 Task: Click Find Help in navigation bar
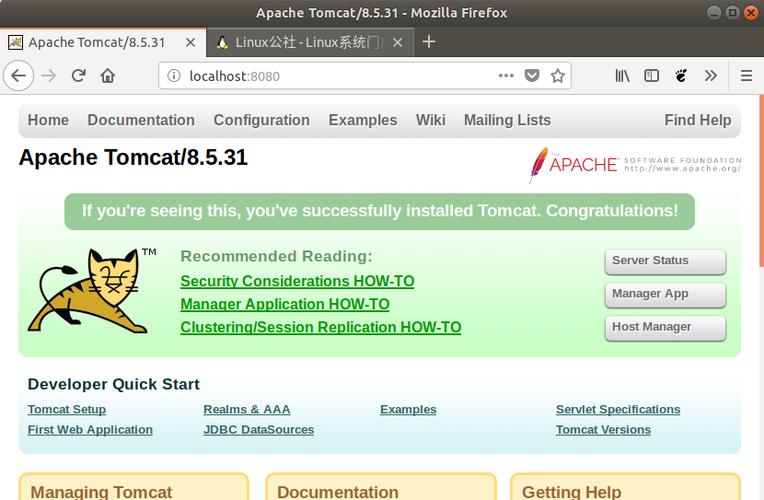click(698, 120)
